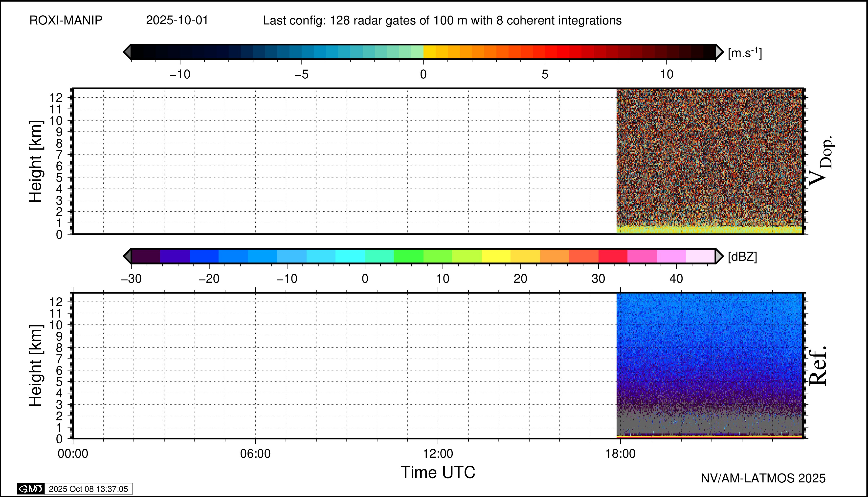
Task: Click the V Dop. panel label
Action: pyautogui.click(x=821, y=161)
